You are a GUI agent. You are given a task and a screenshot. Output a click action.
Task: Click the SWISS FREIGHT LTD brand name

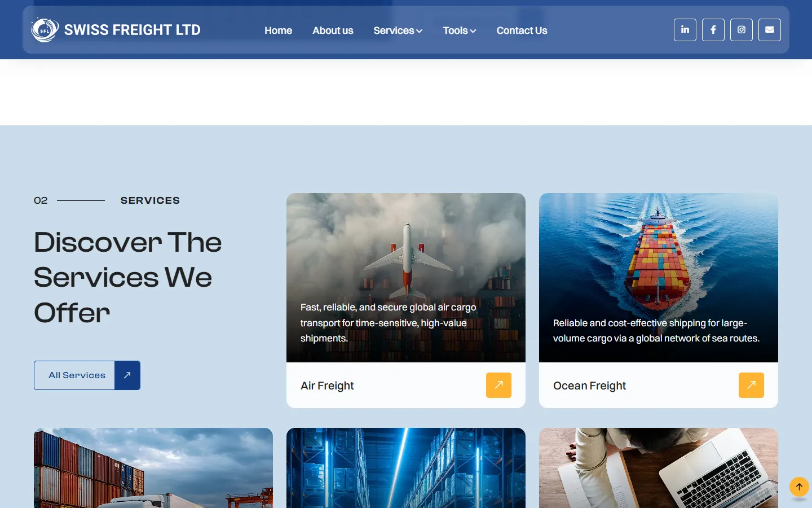(132, 30)
